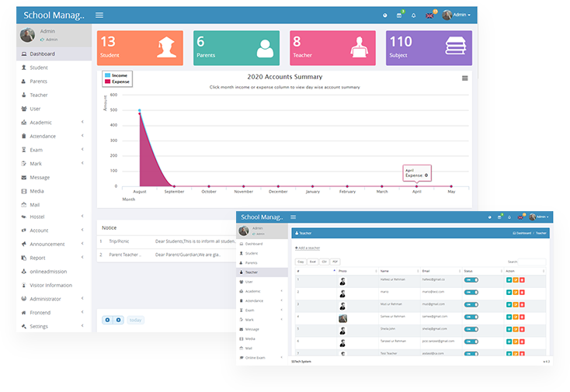Viewport: 570px width, 392px height.
Task: Click Add a teacher link
Action: coord(308,248)
